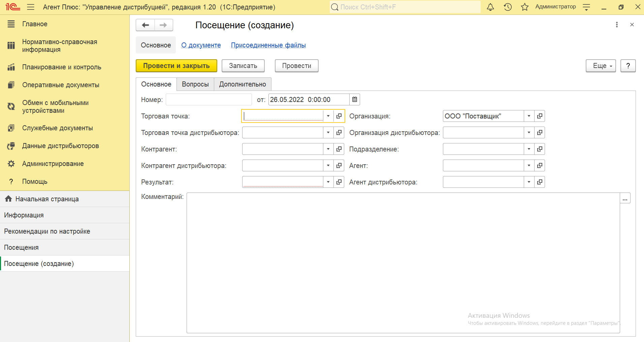Navigate forward with the right arrow button

coord(164,25)
